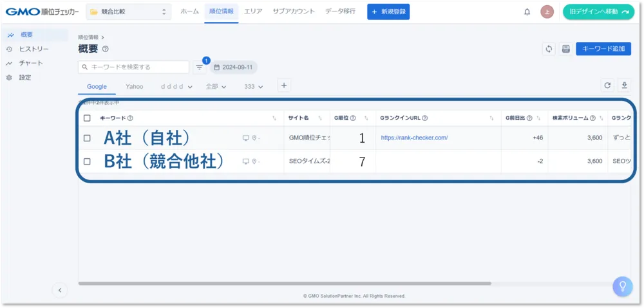Check the A社（自社） row checkbox
644x308 pixels.
click(87, 138)
